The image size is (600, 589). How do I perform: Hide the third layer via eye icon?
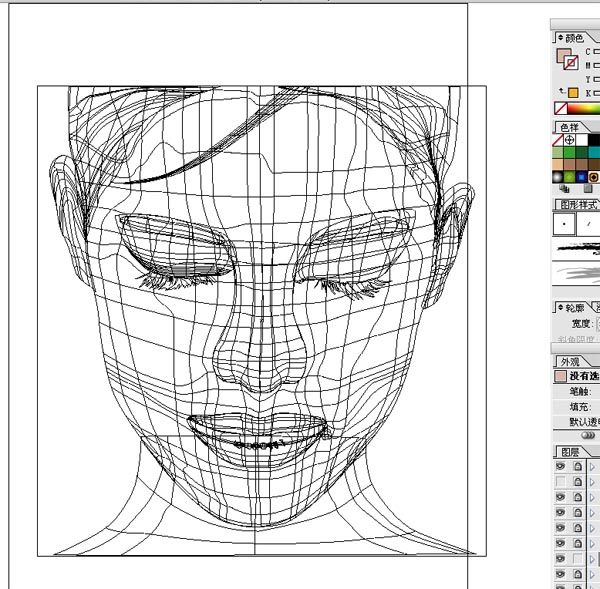[561, 497]
